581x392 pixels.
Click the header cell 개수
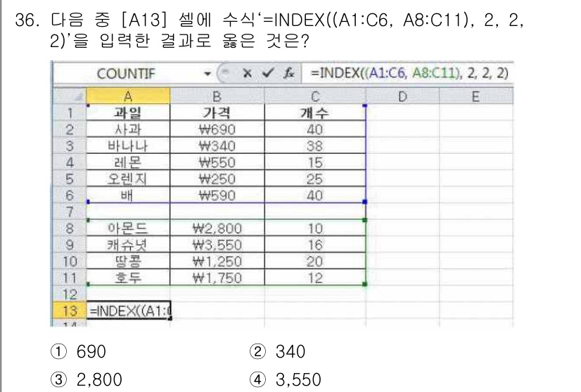(x=315, y=112)
